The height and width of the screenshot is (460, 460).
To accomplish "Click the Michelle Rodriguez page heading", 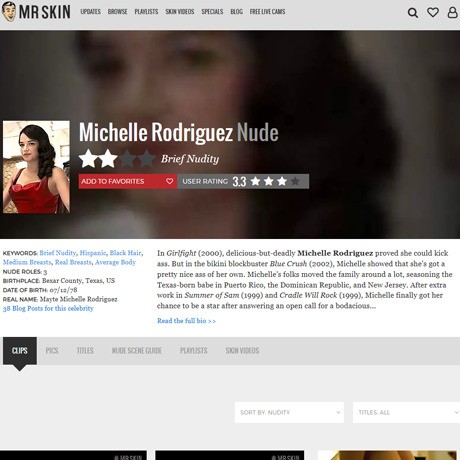I will pyautogui.click(x=179, y=132).
